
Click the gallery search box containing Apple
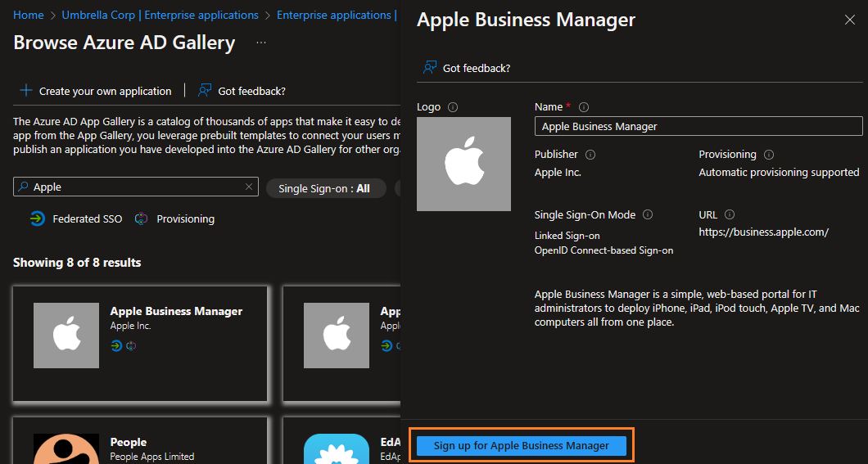[x=136, y=187]
